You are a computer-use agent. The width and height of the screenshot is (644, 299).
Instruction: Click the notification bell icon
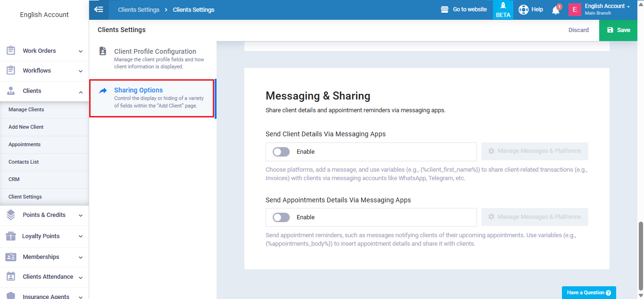556,10
